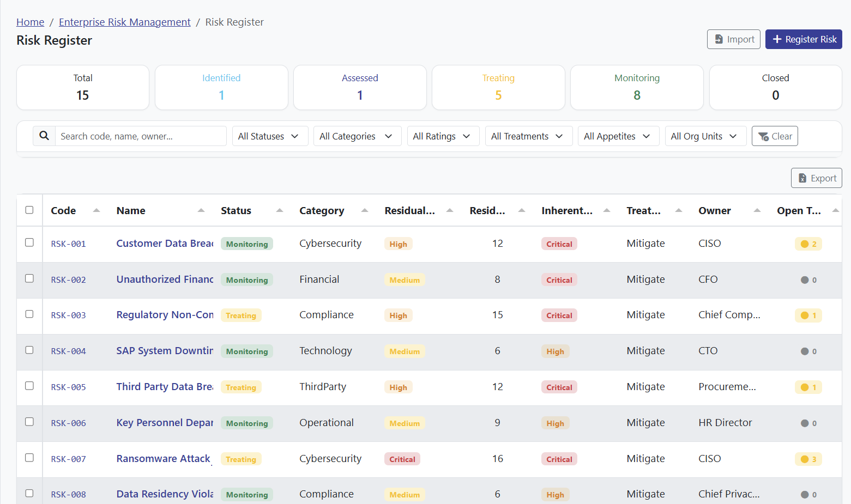The width and height of the screenshot is (851, 504).
Task: Open the All Org Units dropdown
Action: pos(705,136)
